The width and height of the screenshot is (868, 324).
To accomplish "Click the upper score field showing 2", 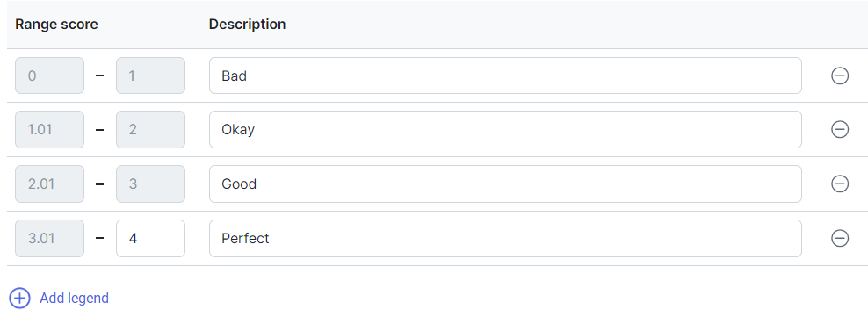I will (x=150, y=129).
